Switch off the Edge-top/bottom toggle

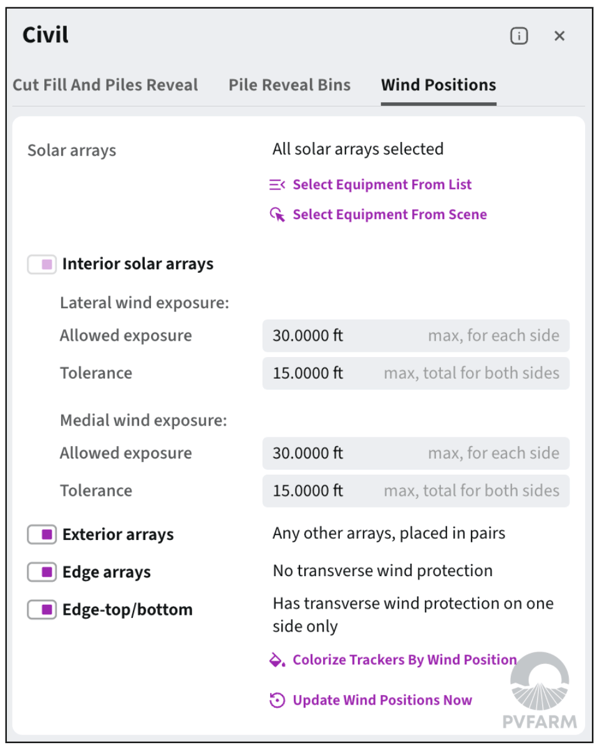tap(42, 609)
